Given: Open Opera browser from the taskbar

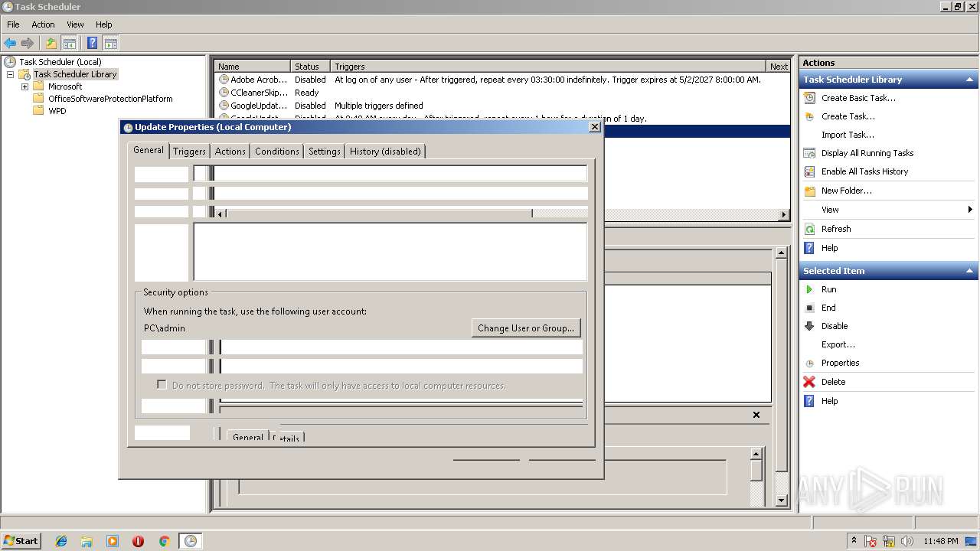Looking at the screenshot, I should coord(138,541).
